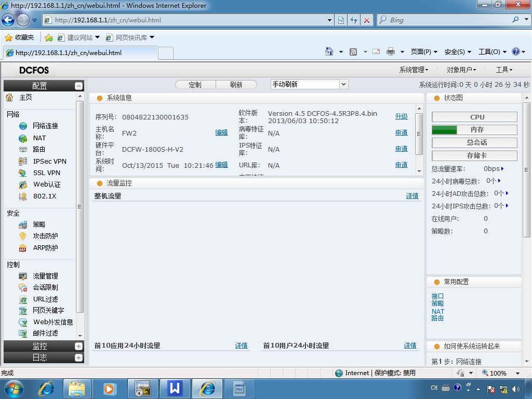Open the IE 工具(O) menu

pyautogui.click(x=493, y=52)
